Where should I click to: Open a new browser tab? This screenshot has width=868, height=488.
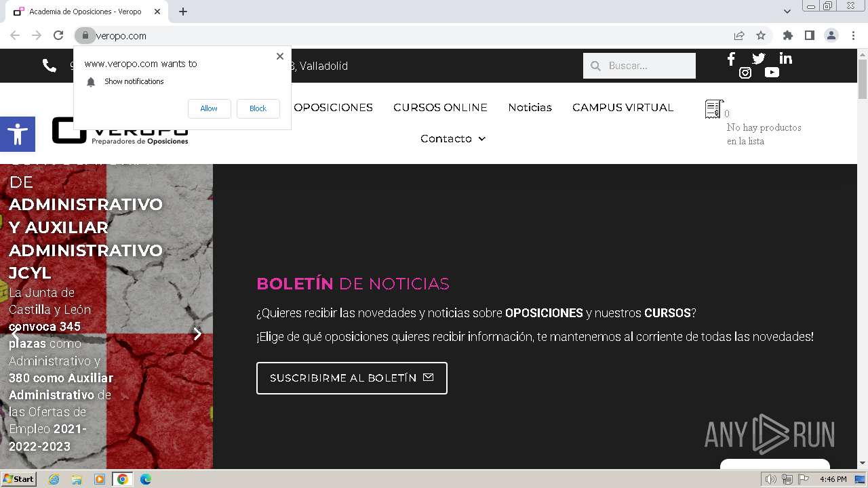coord(183,12)
